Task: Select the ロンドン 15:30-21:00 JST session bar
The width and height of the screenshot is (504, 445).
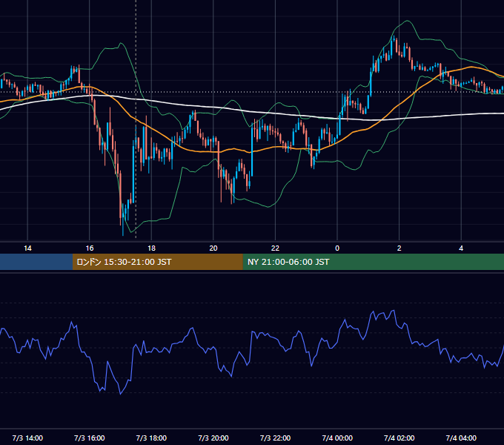Action: 157,262
